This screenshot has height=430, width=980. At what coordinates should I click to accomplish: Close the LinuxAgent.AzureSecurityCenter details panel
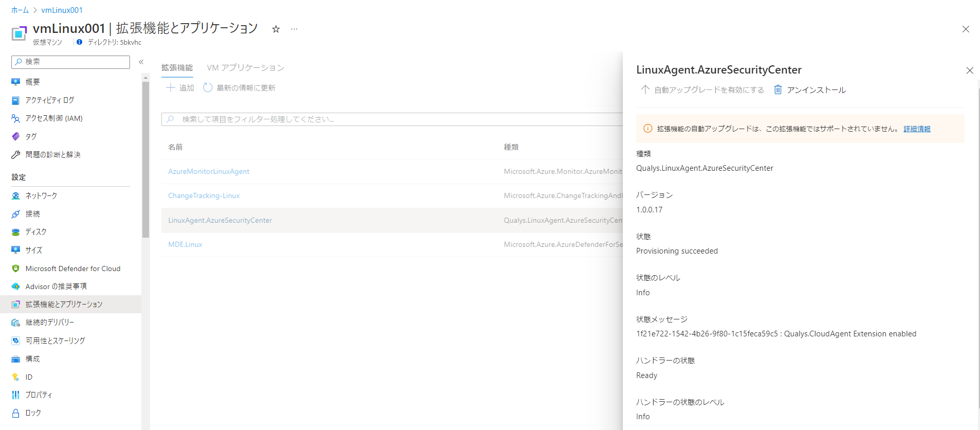click(x=970, y=70)
